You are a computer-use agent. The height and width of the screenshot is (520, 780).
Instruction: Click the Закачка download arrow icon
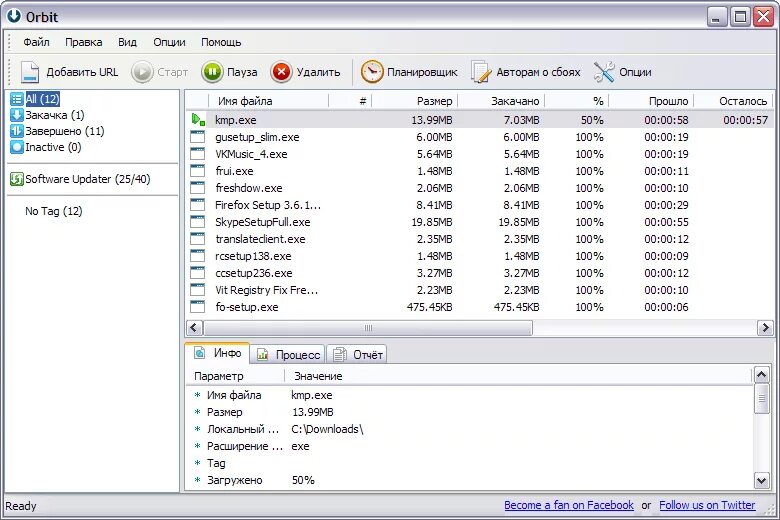click(x=17, y=115)
